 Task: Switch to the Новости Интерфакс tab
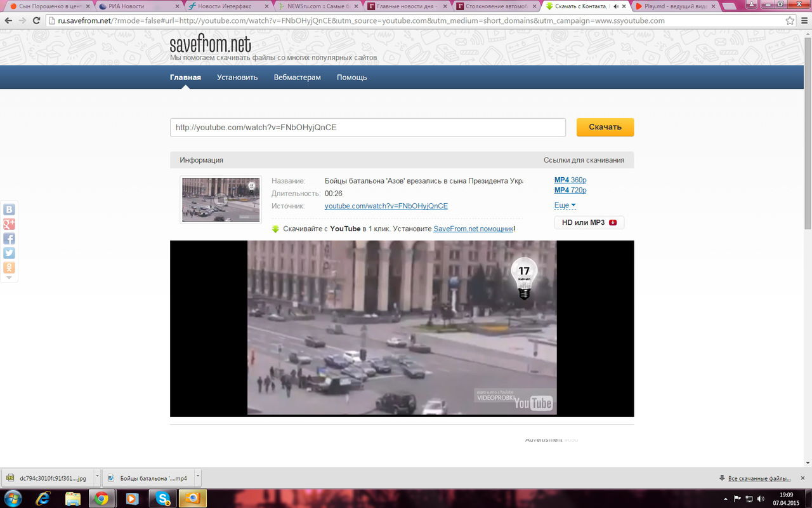pos(228,6)
